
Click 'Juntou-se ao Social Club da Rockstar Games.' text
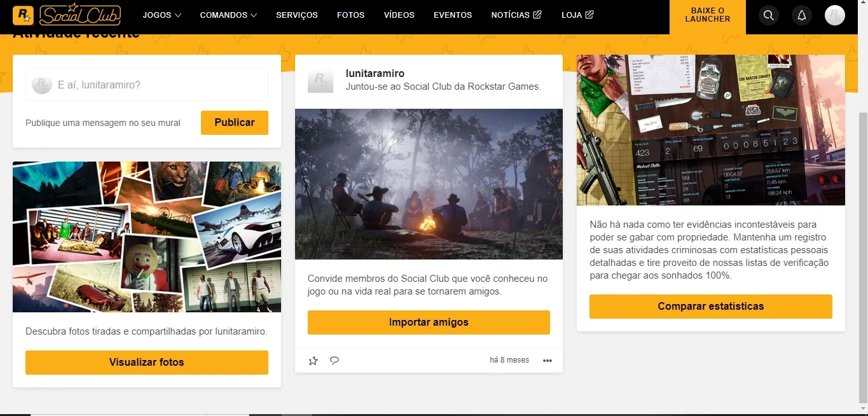[443, 87]
